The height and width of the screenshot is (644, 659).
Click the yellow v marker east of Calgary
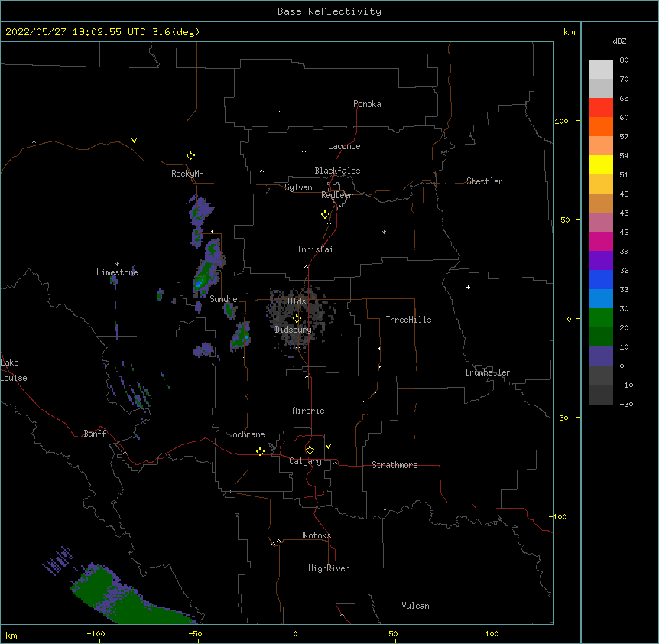click(x=328, y=447)
